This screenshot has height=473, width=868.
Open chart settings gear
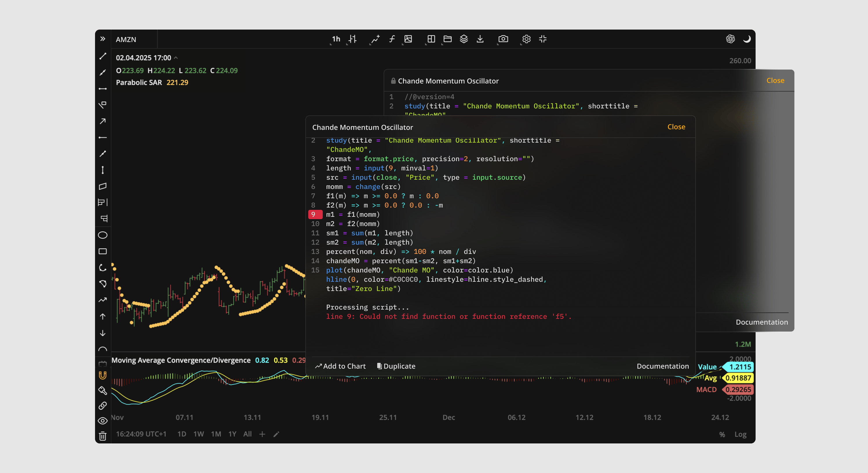526,39
